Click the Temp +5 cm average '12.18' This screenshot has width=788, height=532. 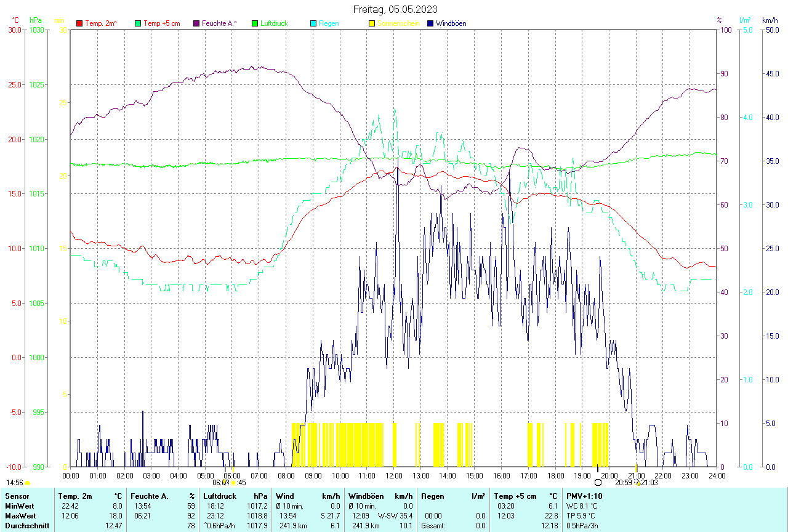[549, 526]
